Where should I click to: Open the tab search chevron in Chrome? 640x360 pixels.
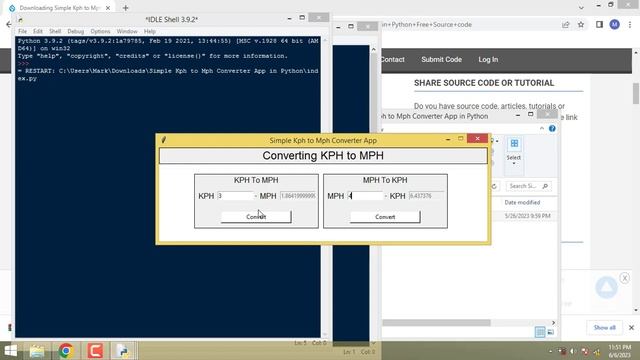(x=581, y=7)
